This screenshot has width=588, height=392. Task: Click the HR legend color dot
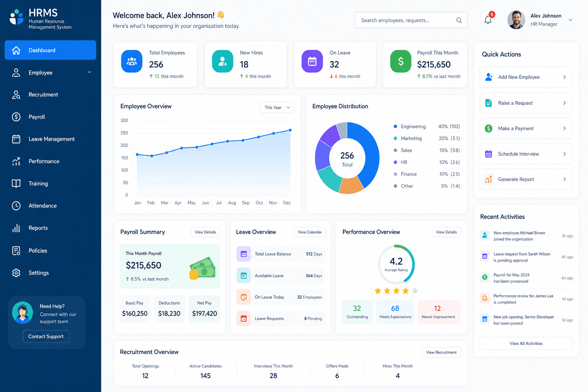click(395, 162)
